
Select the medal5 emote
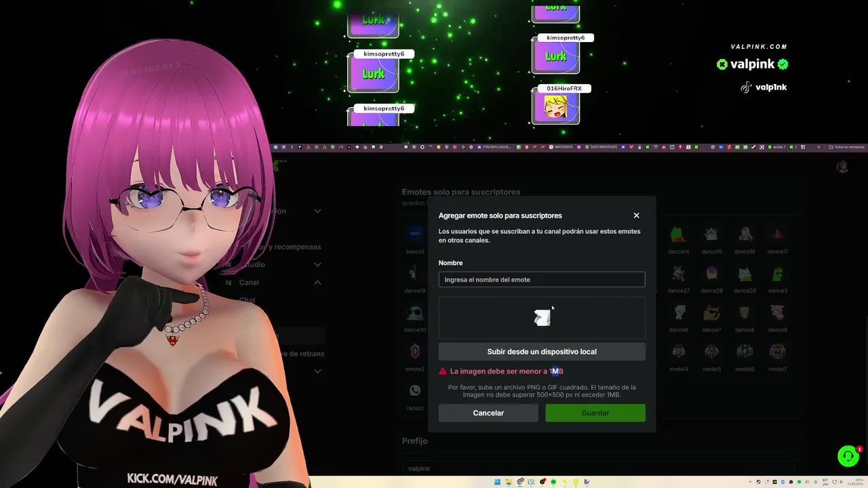[711, 352]
